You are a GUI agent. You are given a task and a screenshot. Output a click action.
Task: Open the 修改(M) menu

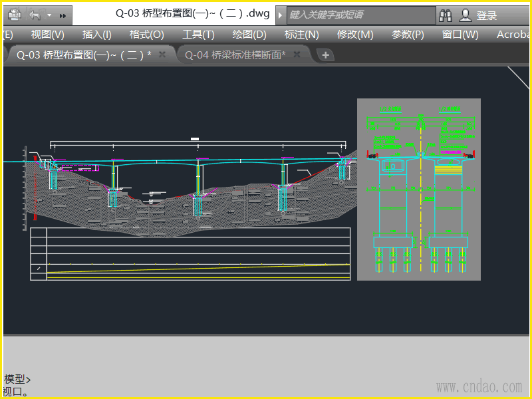point(355,35)
